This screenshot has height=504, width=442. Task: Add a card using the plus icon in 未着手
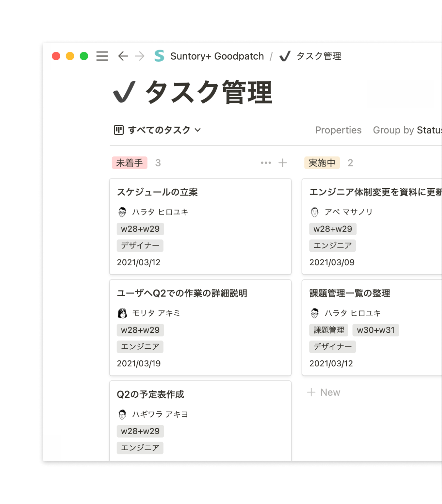(x=282, y=163)
